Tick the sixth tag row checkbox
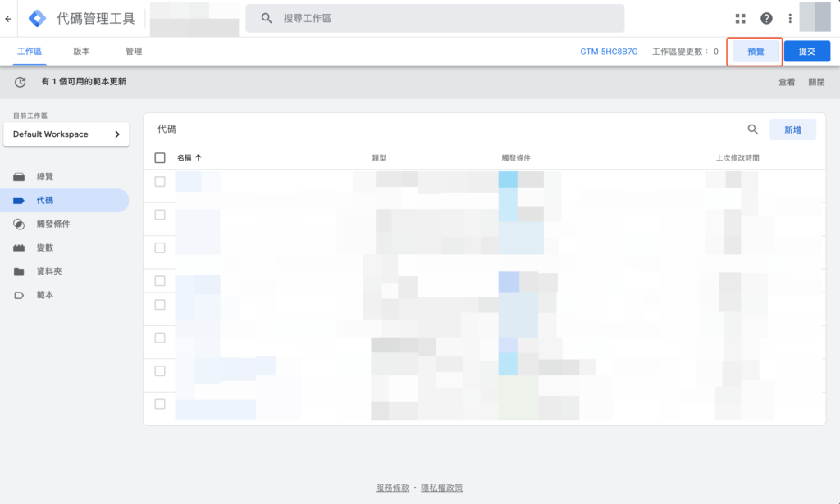 (160, 338)
